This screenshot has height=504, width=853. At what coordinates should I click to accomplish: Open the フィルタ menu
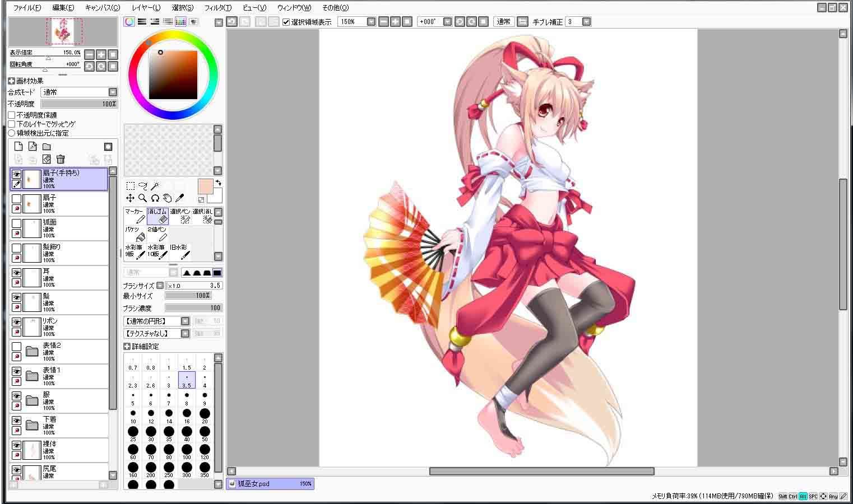coord(217,8)
